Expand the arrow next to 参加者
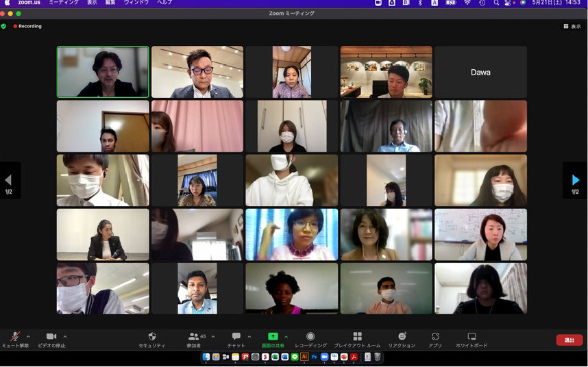 coord(213,337)
